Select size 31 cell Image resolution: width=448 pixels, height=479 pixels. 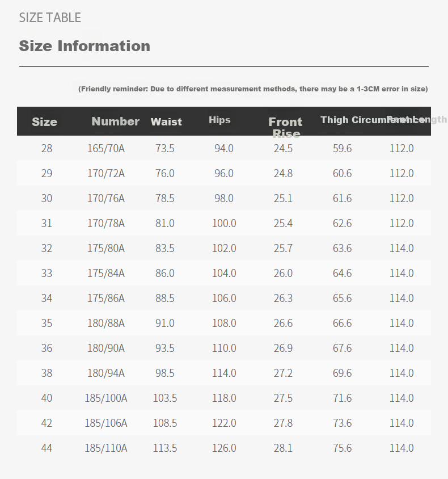click(47, 223)
